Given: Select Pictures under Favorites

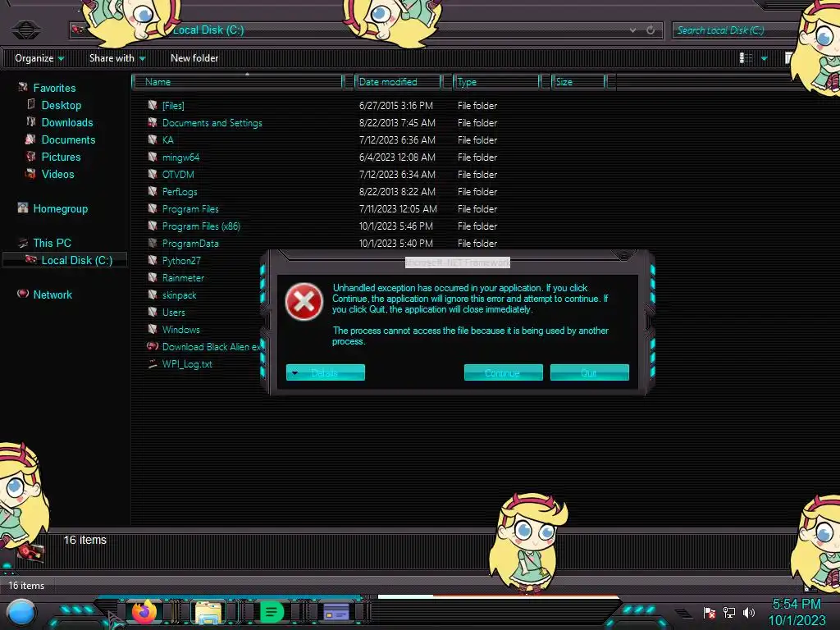Looking at the screenshot, I should tap(61, 157).
